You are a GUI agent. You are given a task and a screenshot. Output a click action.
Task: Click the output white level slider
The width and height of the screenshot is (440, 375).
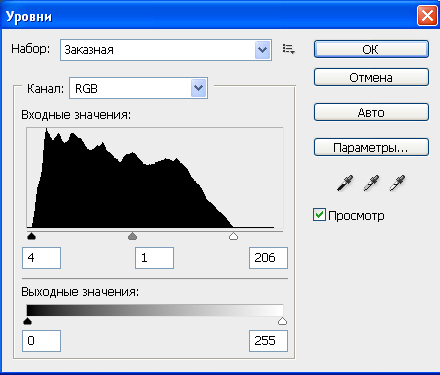[282, 321]
